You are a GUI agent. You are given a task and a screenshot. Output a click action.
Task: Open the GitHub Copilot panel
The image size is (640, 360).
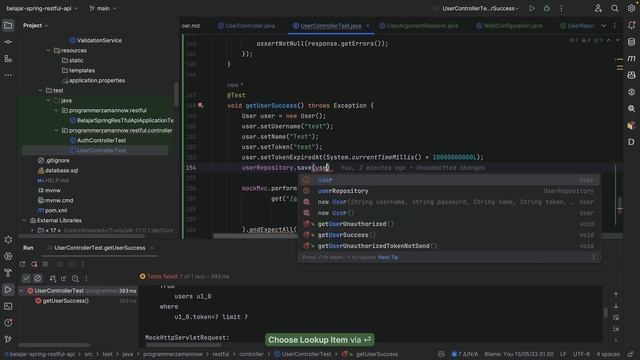631,75
